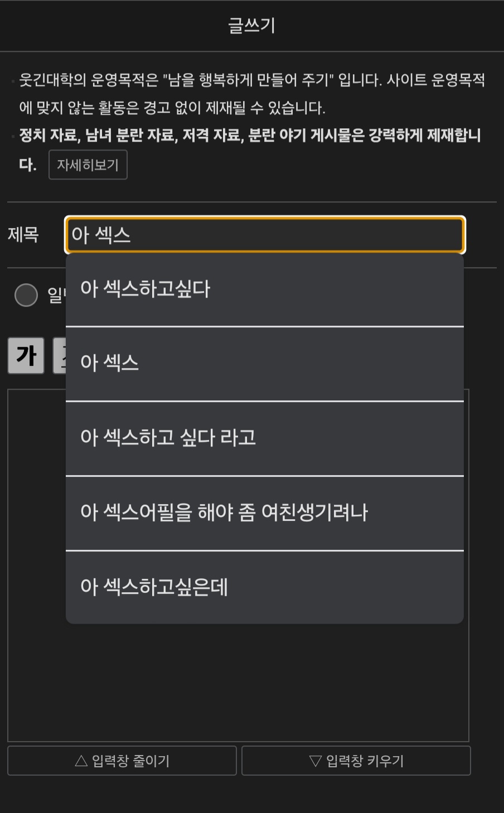
Task: Click the bold 정치 자료 warning notice
Action: click(250, 135)
